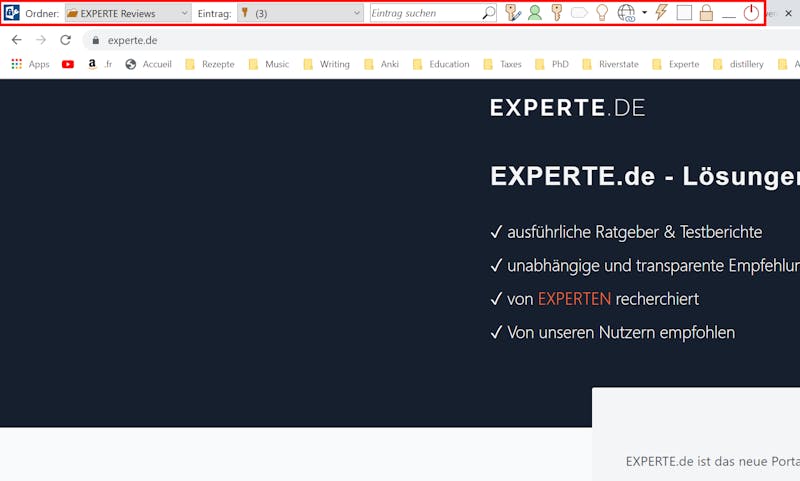Open the Rezepte bookmark folder
Image resolution: width=800 pixels, height=481 pixels.
(x=210, y=64)
